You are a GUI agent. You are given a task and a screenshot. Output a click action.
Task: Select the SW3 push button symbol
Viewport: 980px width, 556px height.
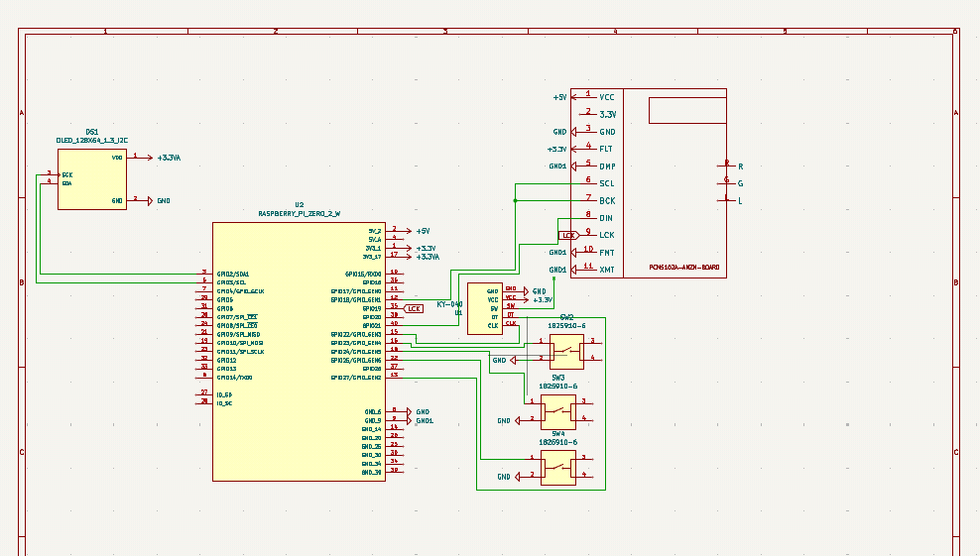pyautogui.click(x=557, y=410)
